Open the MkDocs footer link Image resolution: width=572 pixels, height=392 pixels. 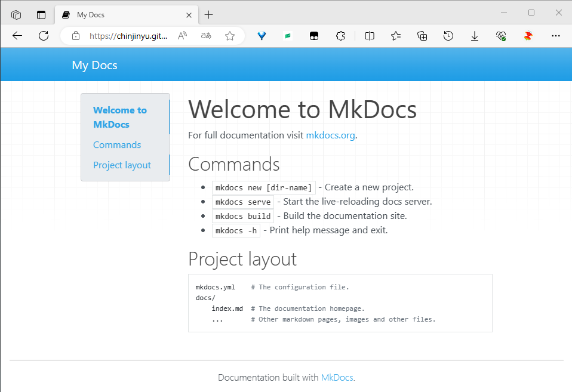coord(337,378)
